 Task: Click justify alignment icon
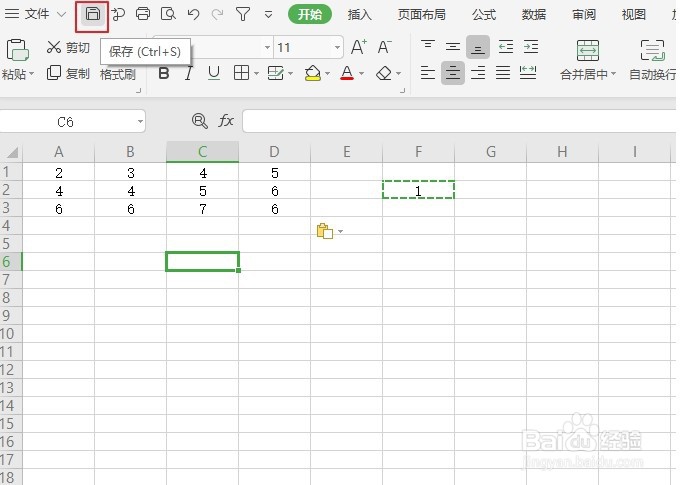coord(503,73)
